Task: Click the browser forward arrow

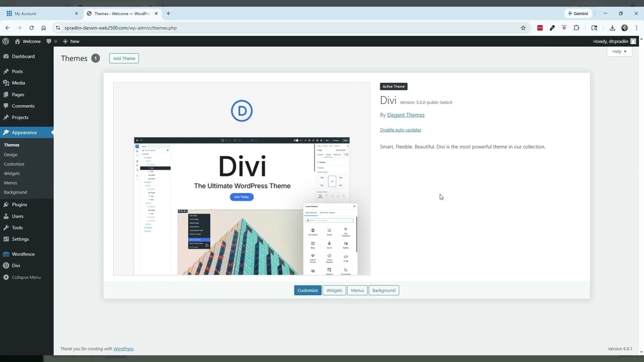Action: (x=19, y=28)
